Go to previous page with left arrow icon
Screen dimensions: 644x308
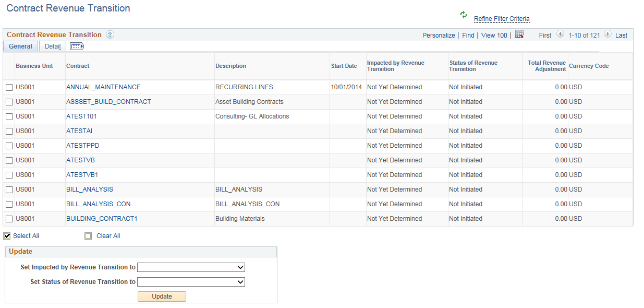point(560,34)
